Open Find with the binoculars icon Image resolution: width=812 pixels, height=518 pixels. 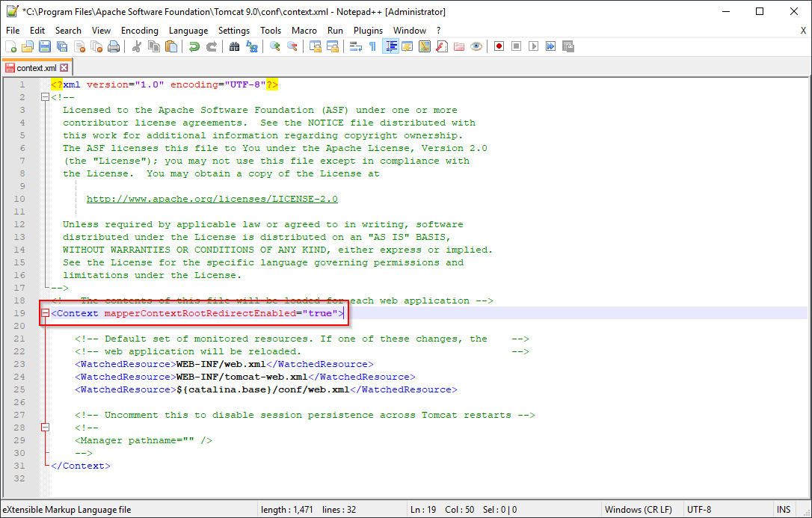coord(234,46)
